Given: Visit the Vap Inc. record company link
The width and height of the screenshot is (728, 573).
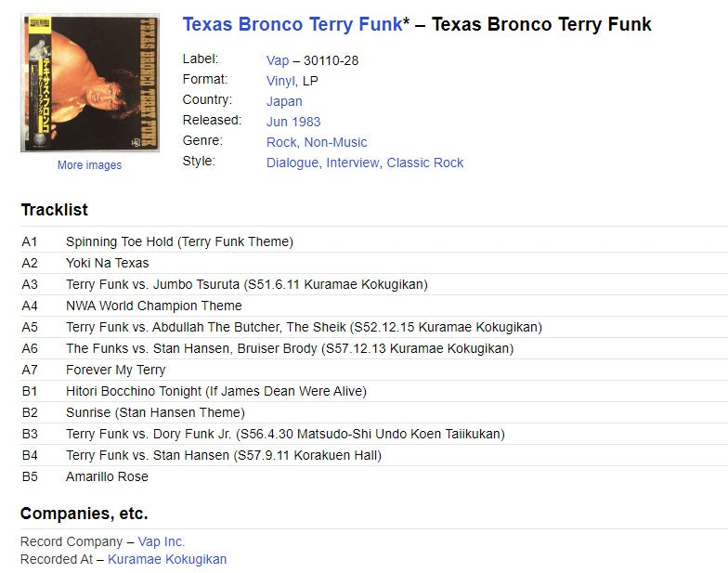Looking at the screenshot, I should [x=162, y=541].
